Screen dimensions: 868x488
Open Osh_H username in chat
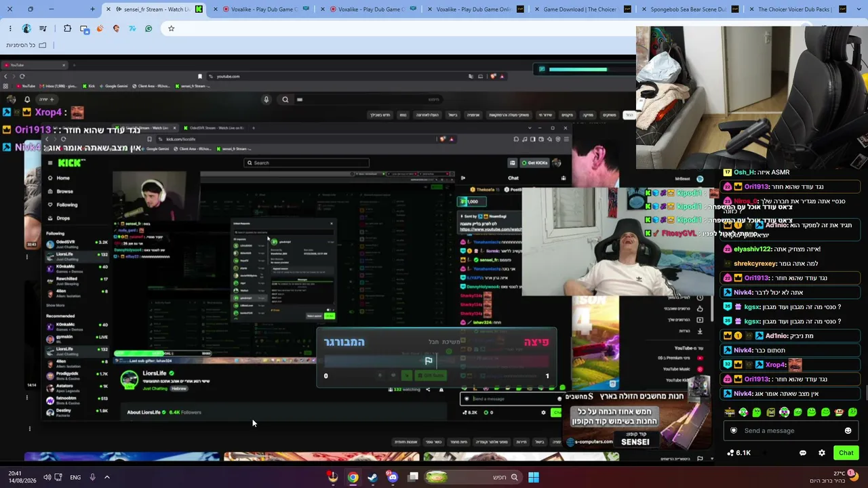point(743,172)
